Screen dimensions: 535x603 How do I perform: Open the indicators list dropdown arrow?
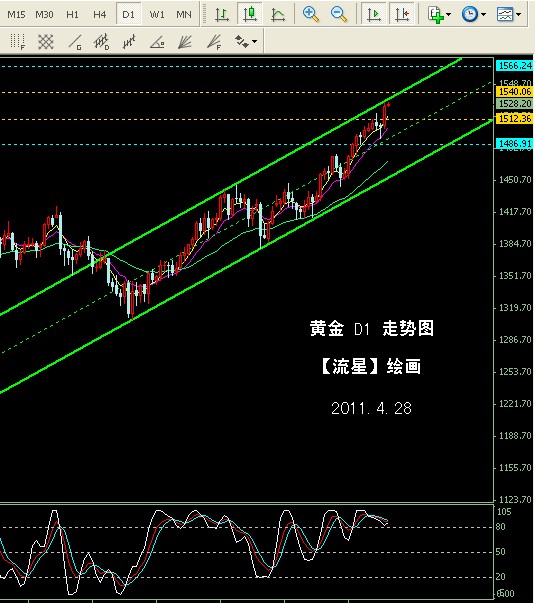[448, 15]
